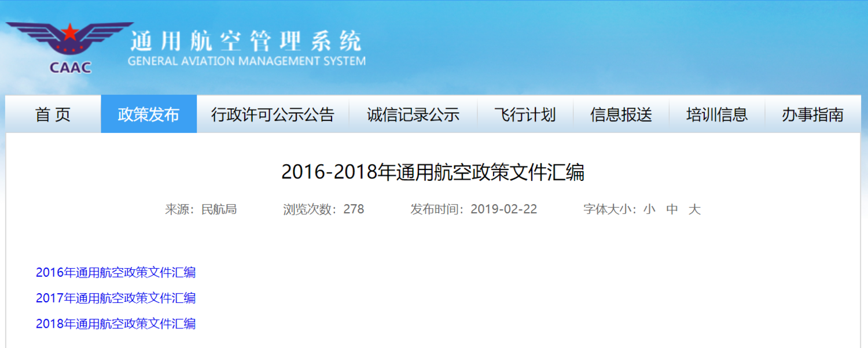
Task: Set font size to 中
Action: pos(672,209)
